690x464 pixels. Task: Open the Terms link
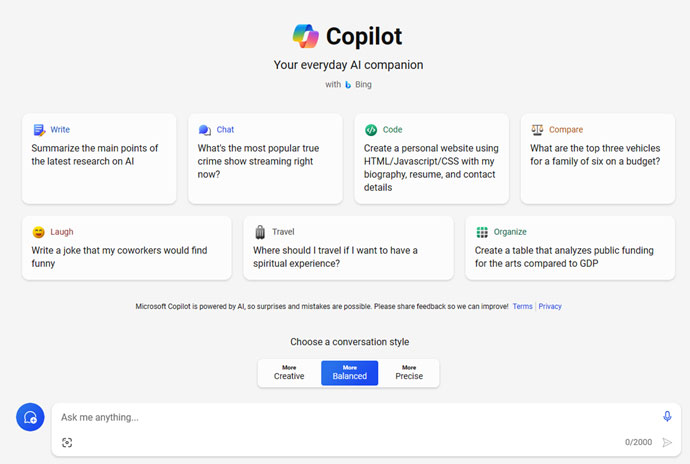[522, 306]
